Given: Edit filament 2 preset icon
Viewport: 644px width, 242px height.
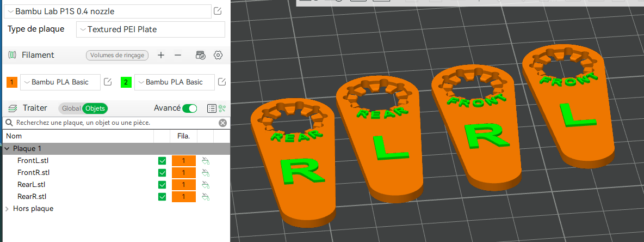Looking at the screenshot, I should 222,82.
